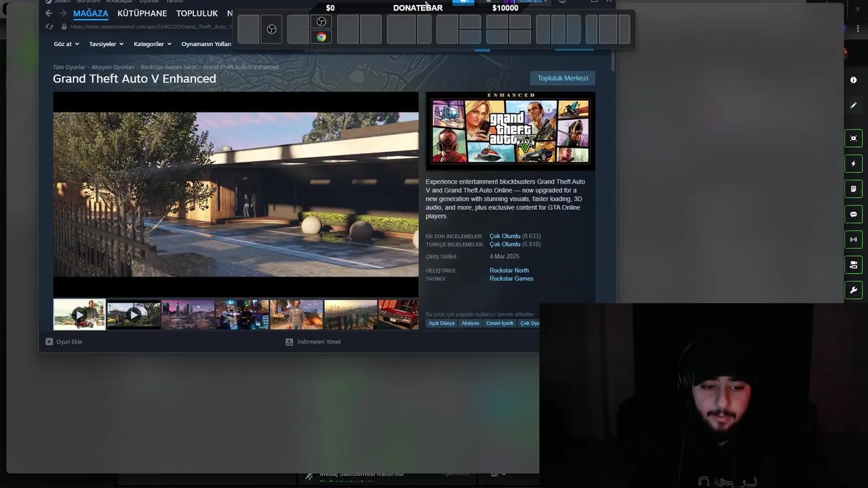
Task: Click the OBS icon in the left window-switcher tile
Action: pyautogui.click(x=271, y=29)
